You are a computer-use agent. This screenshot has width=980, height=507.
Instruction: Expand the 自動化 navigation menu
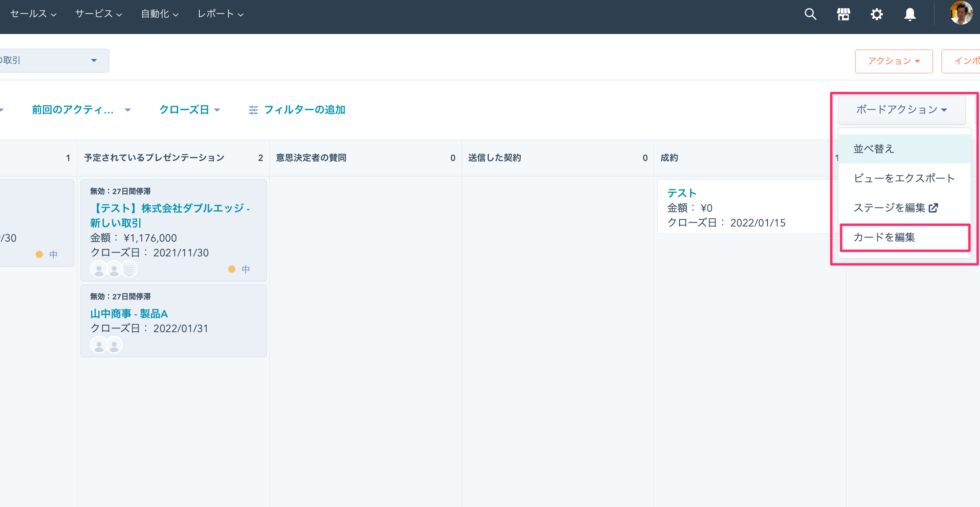coord(160,14)
